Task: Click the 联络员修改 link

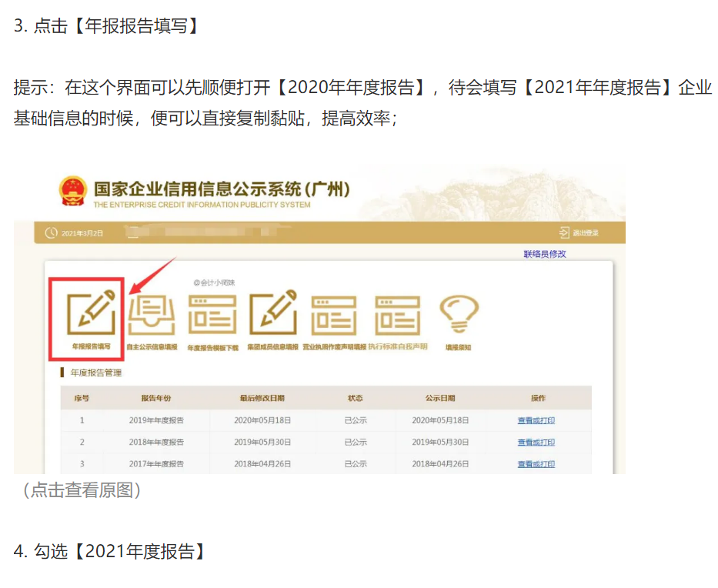Action: click(x=545, y=254)
